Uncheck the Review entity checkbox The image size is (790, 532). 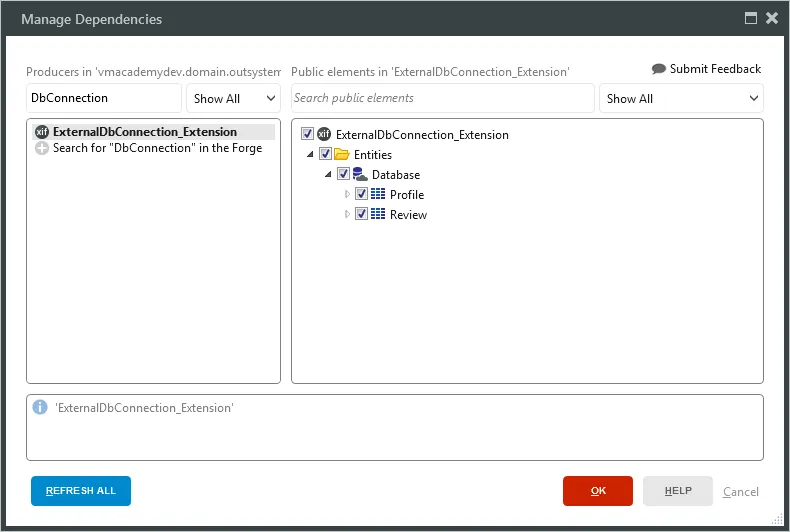pyautogui.click(x=362, y=215)
